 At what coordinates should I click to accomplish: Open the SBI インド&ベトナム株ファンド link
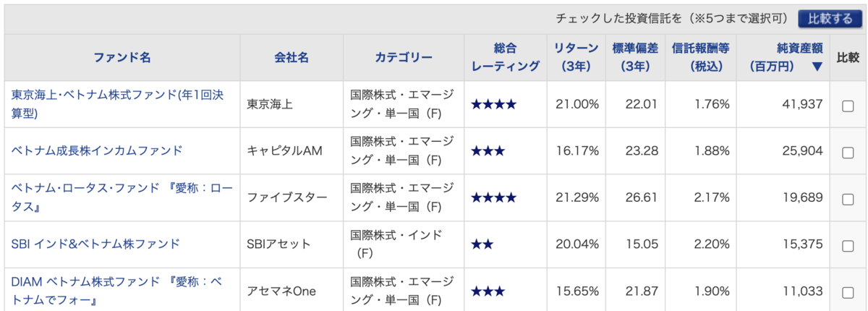click(x=95, y=244)
